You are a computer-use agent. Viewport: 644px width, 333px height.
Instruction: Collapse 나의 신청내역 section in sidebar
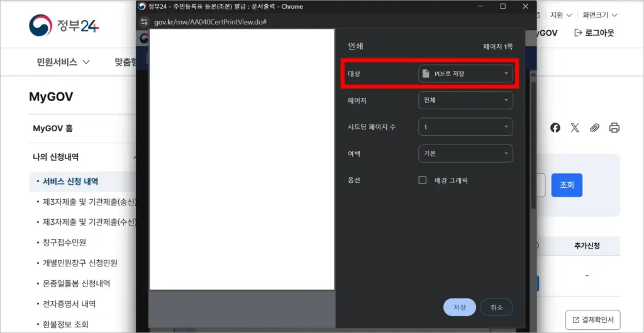135,157
